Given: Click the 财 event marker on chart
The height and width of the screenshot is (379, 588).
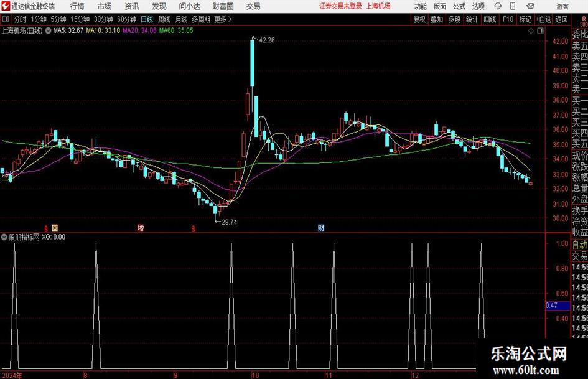Looking at the screenshot, I should tap(321, 227).
